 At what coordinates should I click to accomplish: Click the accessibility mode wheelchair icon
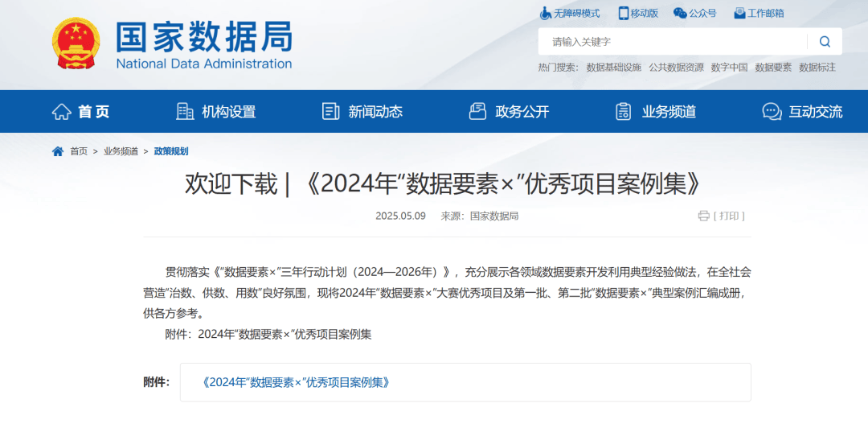click(545, 13)
